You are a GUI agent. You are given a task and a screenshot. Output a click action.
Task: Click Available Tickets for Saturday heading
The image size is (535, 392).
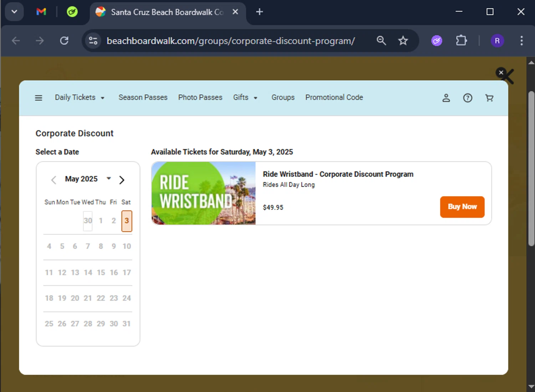[222, 152]
